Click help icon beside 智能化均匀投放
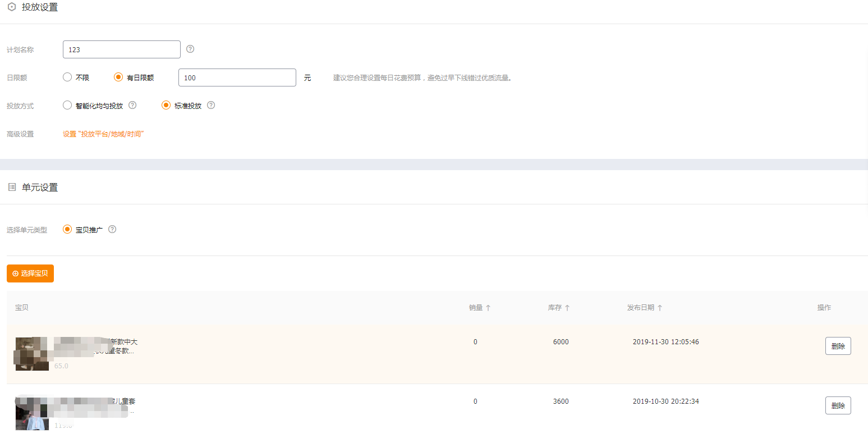The height and width of the screenshot is (447, 868). tap(132, 105)
